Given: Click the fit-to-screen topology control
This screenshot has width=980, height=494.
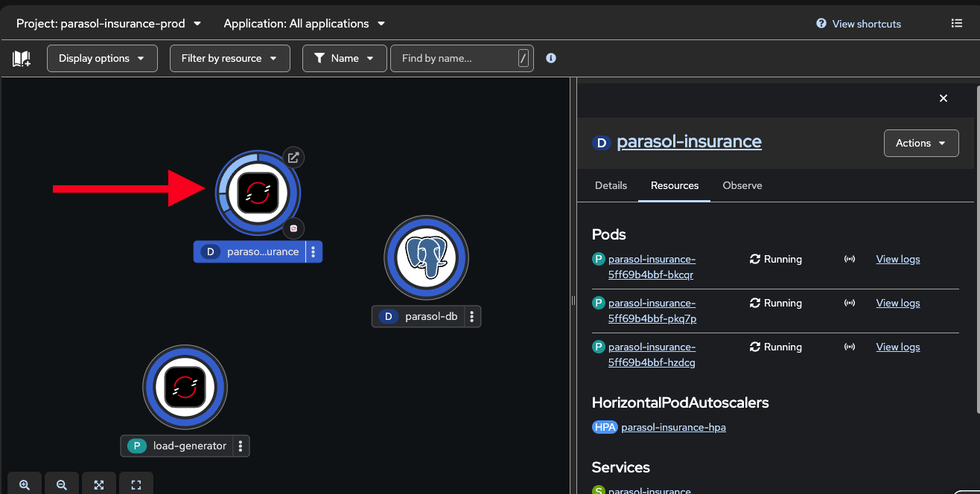Looking at the screenshot, I should [x=99, y=484].
